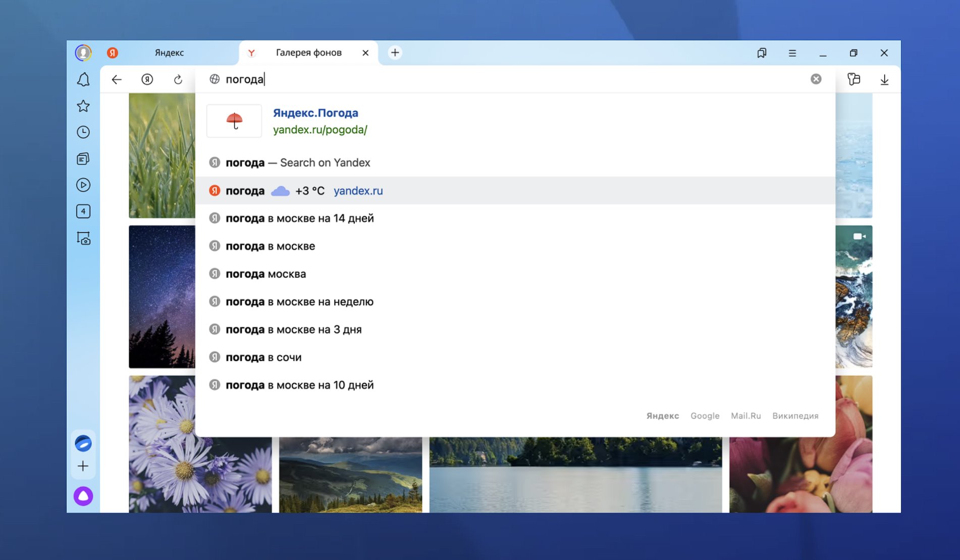Open downloads arrow icon
The width and height of the screenshot is (960, 560).
[x=884, y=80]
